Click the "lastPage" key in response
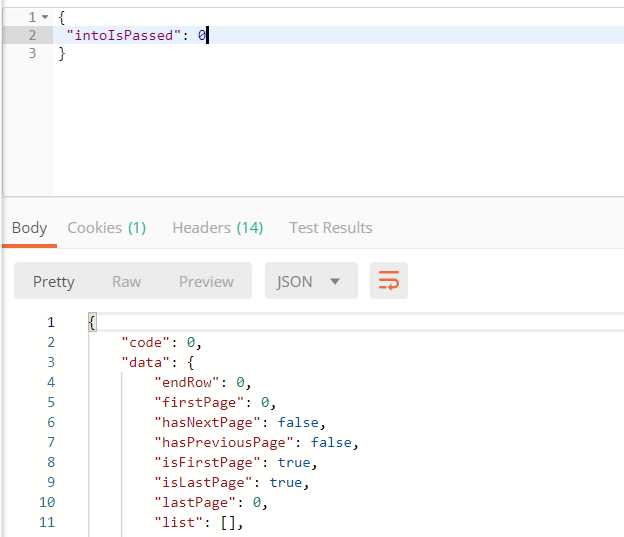 [x=195, y=502]
